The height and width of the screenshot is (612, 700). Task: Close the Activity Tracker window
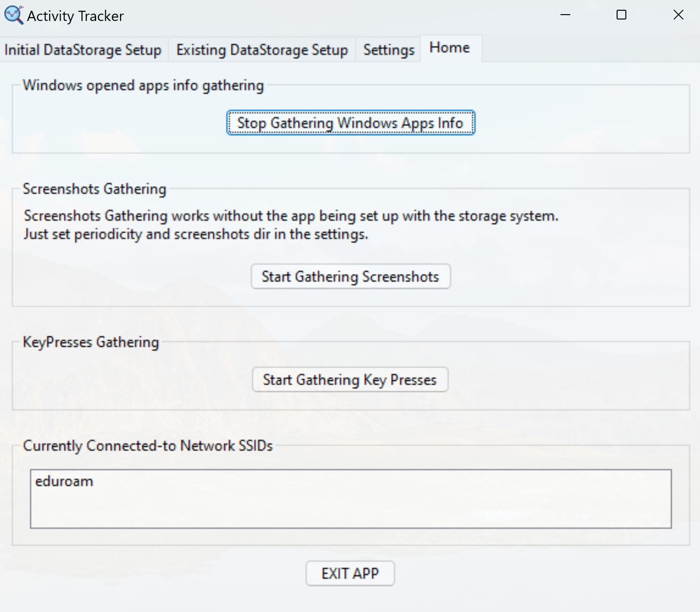(x=678, y=15)
